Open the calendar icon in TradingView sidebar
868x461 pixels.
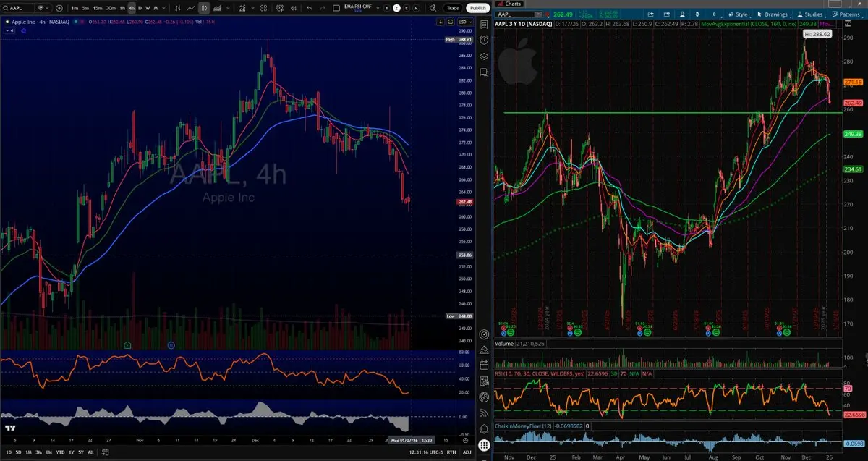(x=484, y=365)
